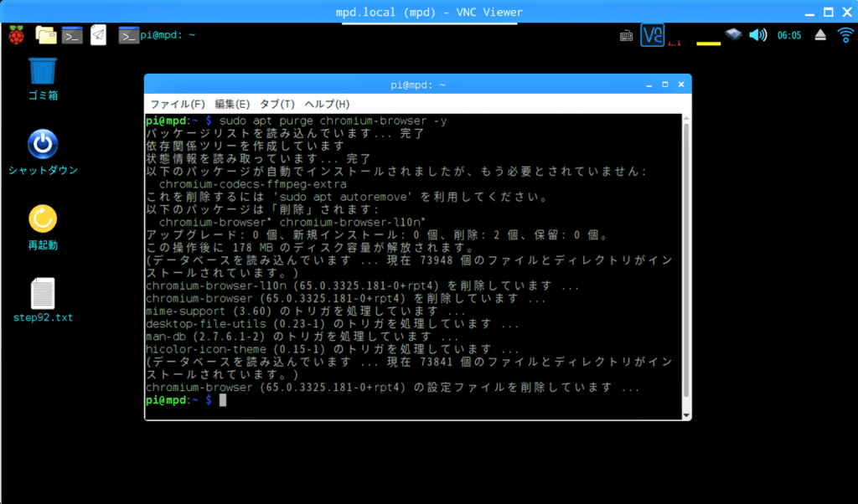Viewport: 858px width, 504px height.
Task: Select the step92.txt desktop file
Action: pyautogui.click(x=43, y=300)
